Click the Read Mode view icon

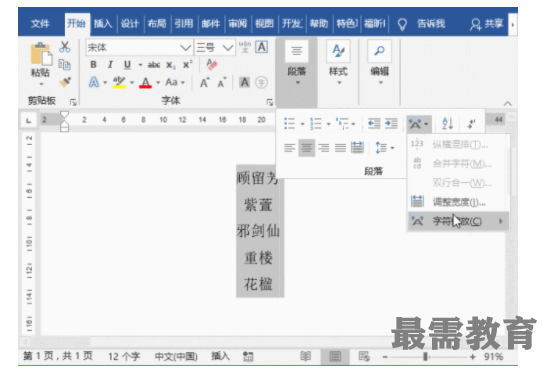pos(305,356)
